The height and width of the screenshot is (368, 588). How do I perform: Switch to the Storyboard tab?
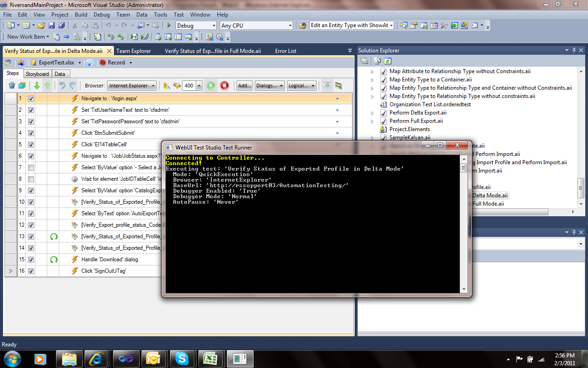click(x=37, y=74)
